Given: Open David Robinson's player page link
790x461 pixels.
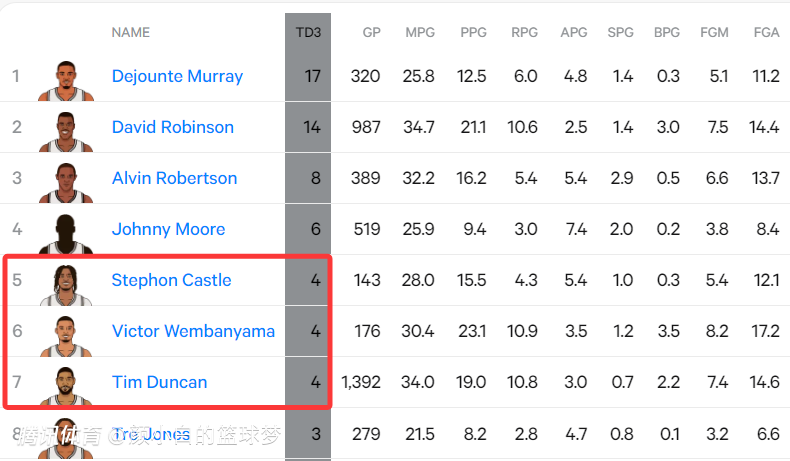Looking at the screenshot, I should pos(173,127).
